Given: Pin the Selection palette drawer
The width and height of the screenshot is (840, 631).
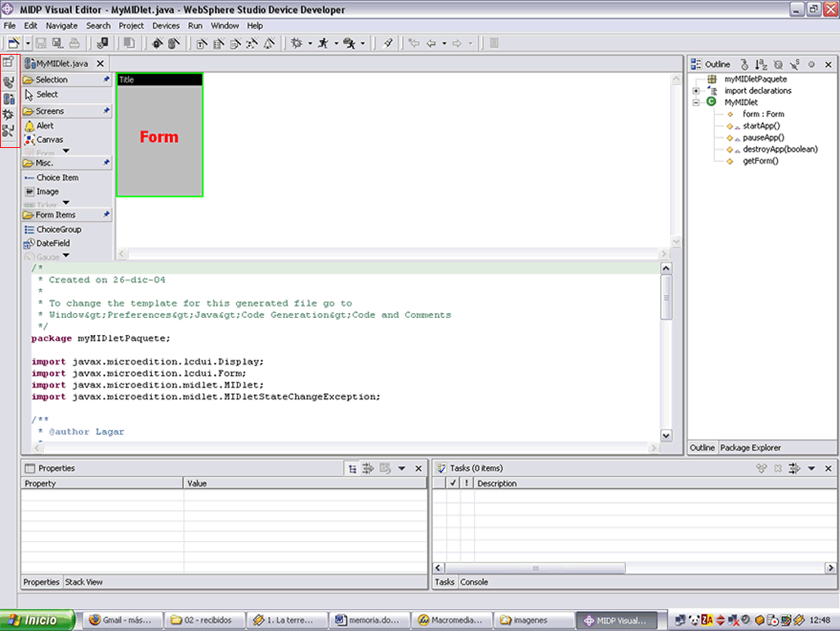Looking at the screenshot, I should [106, 79].
